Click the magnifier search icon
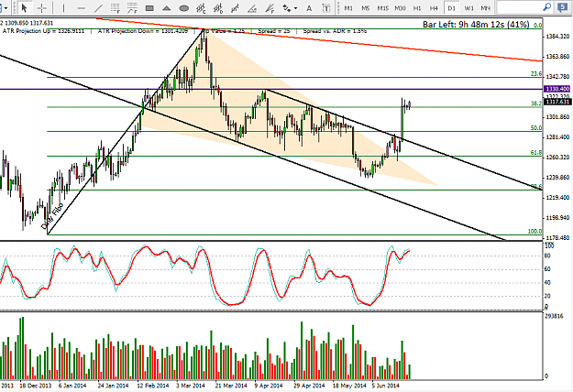Viewport: 573px width, 392px height. [x=547, y=6]
